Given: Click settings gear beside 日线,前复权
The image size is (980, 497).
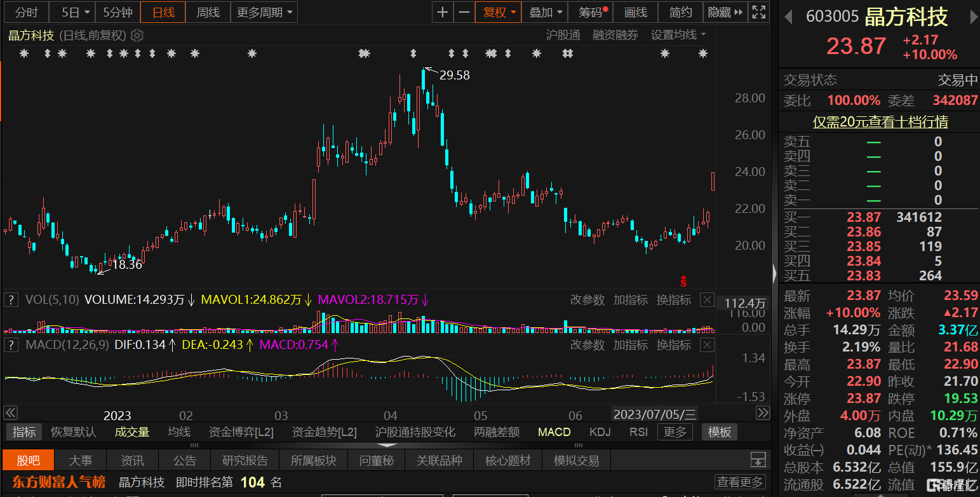Looking at the screenshot, I should pos(137,36).
